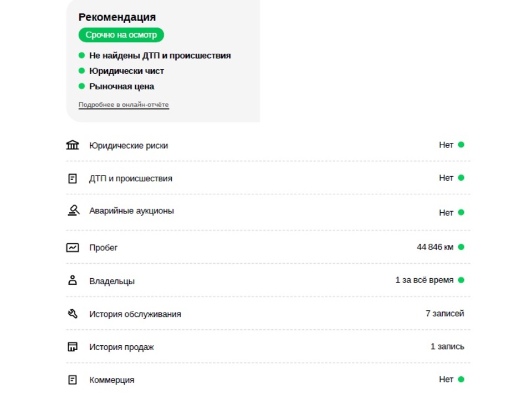Click the Рыночная цена summary item
This screenshot has width=532, height=399.
tap(121, 86)
